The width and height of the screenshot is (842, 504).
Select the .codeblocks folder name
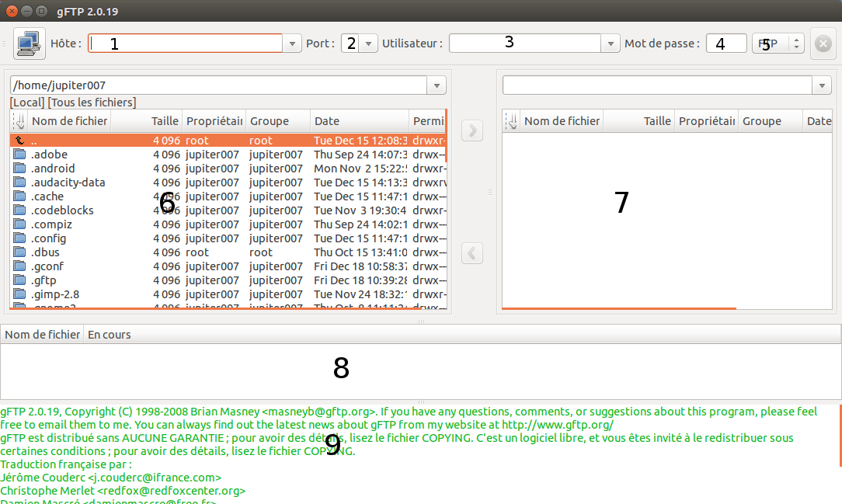[62, 210]
